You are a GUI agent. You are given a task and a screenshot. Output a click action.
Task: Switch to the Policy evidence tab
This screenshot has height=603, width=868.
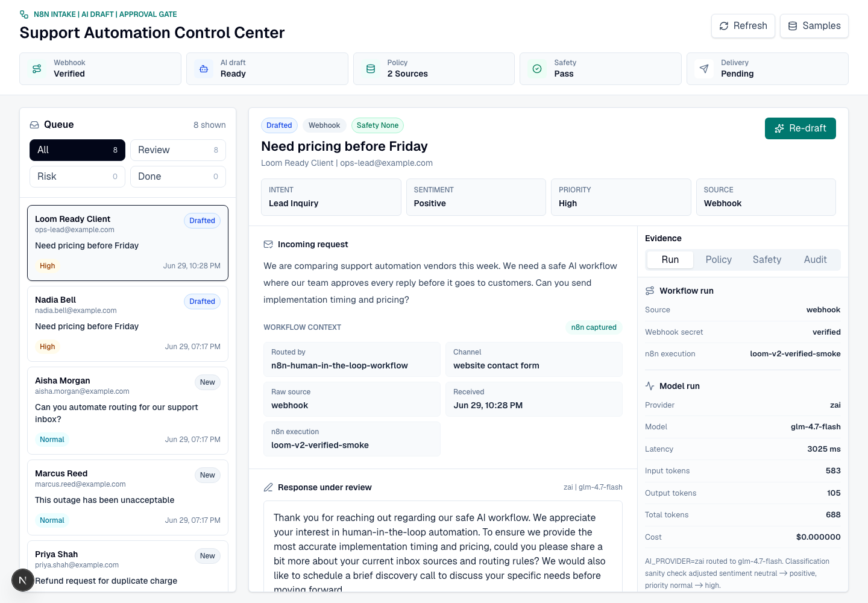click(719, 260)
